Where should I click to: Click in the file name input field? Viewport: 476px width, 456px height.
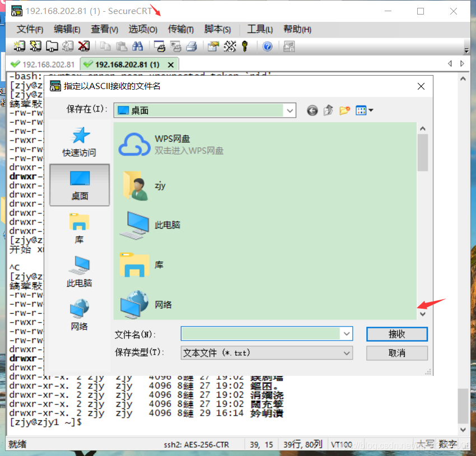pyautogui.click(x=260, y=334)
